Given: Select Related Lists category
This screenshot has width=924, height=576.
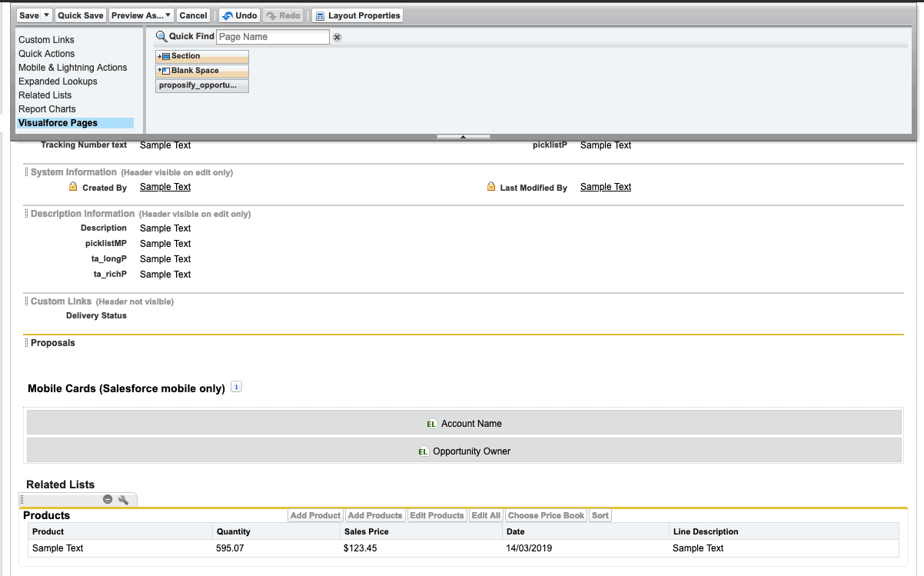Looking at the screenshot, I should [x=45, y=95].
